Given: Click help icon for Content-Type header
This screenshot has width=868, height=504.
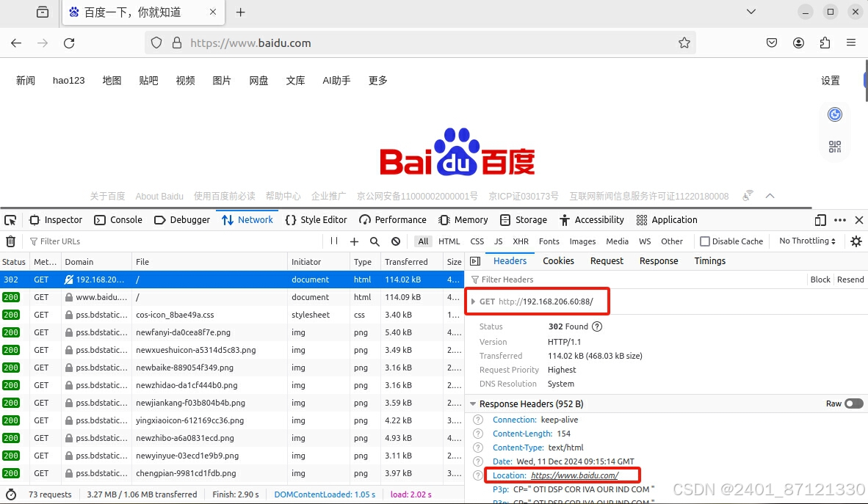Looking at the screenshot, I should tap(478, 448).
